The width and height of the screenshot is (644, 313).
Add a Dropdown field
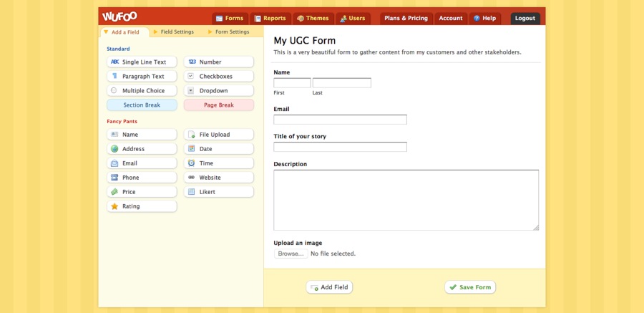pos(219,91)
